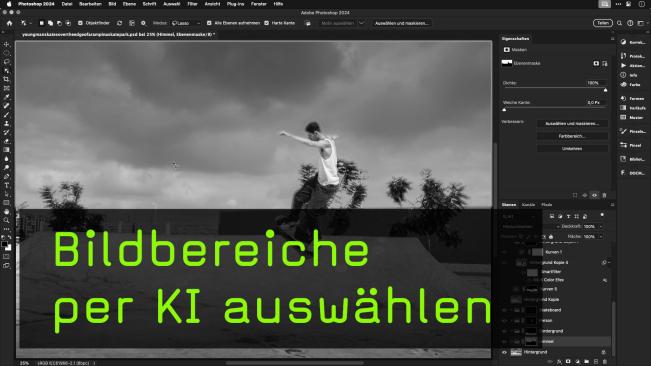Toggle the Harte Kante checkbox
651x366 pixels.
(x=267, y=23)
